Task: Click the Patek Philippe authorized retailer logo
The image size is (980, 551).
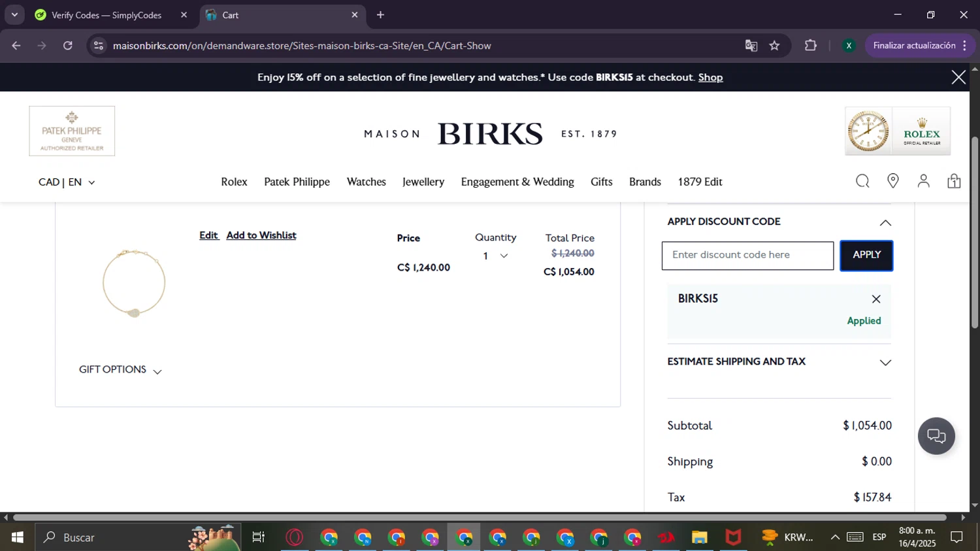Action: click(72, 131)
